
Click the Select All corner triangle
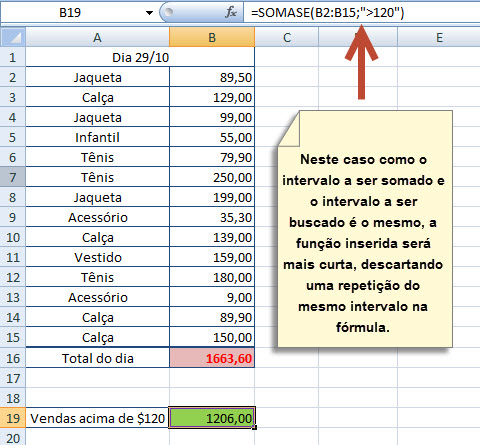pyautogui.click(x=13, y=37)
